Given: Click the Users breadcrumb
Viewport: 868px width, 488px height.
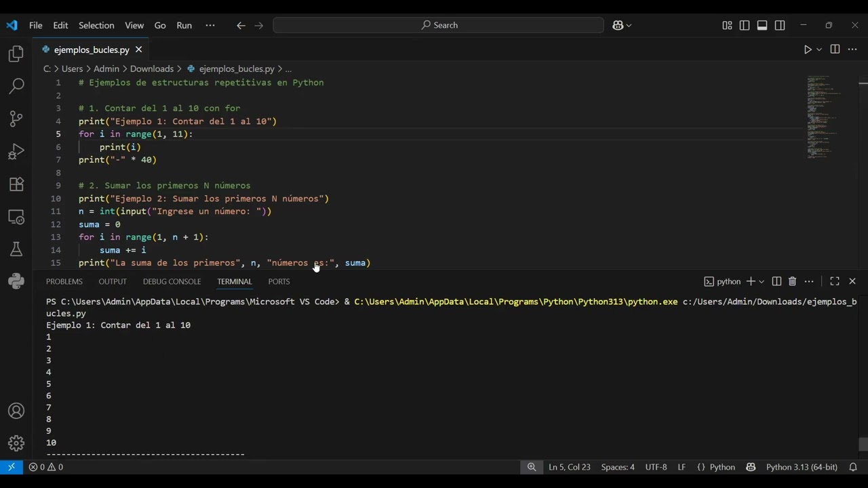Looking at the screenshot, I should pyautogui.click(x=72, y=68).
